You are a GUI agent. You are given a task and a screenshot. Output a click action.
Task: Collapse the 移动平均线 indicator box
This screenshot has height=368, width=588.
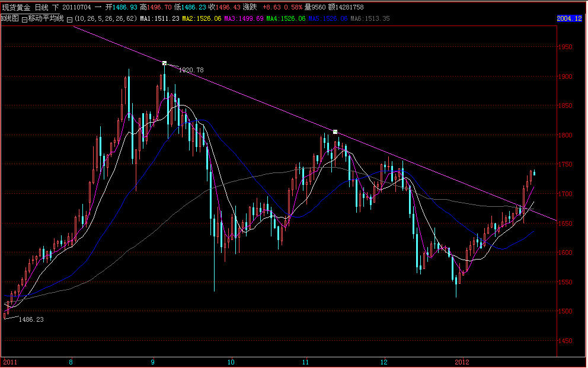[24, 19]
